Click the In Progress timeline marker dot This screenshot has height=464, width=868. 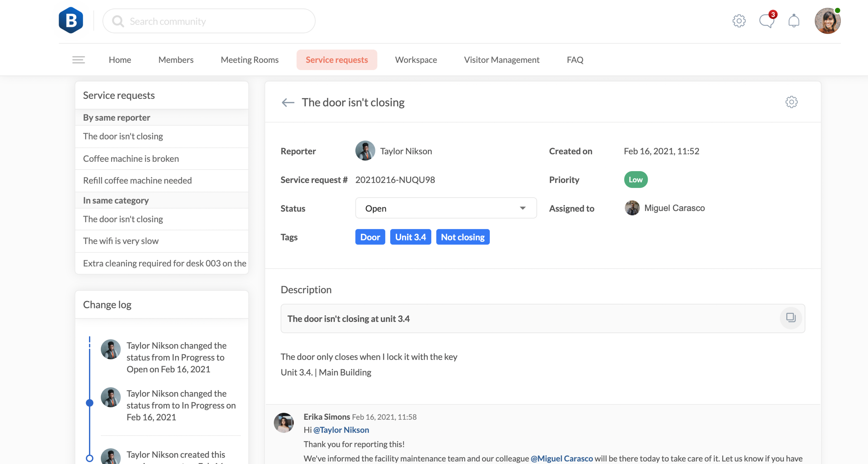click(90, 403)
